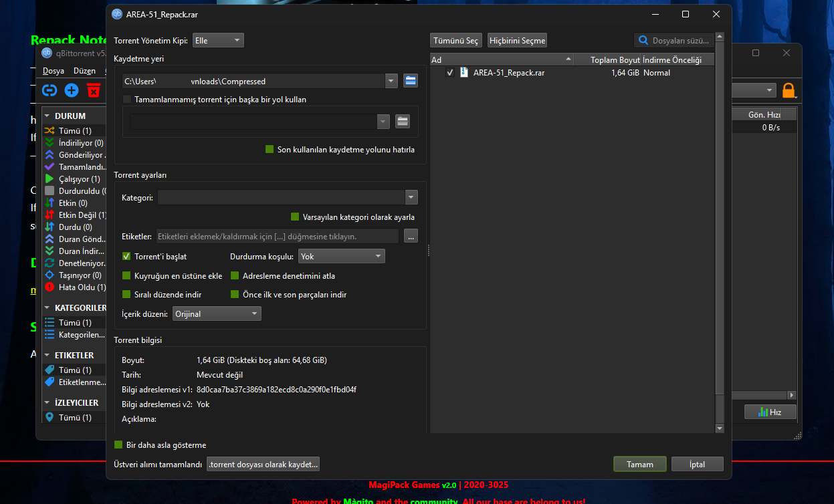Open save path dropdown arrow
The width and height of the screenshot is (834, 504).
[391, 82]
